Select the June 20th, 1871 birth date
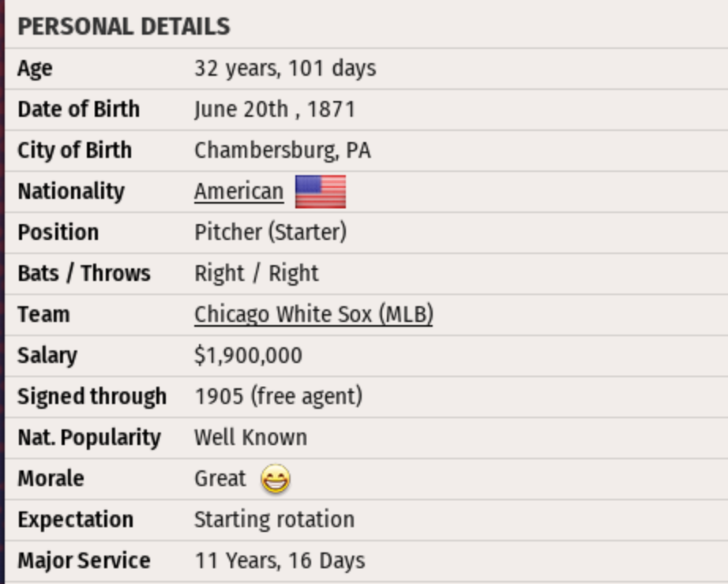The height and width of the screenshot is (584, 728). coord(275,110)
